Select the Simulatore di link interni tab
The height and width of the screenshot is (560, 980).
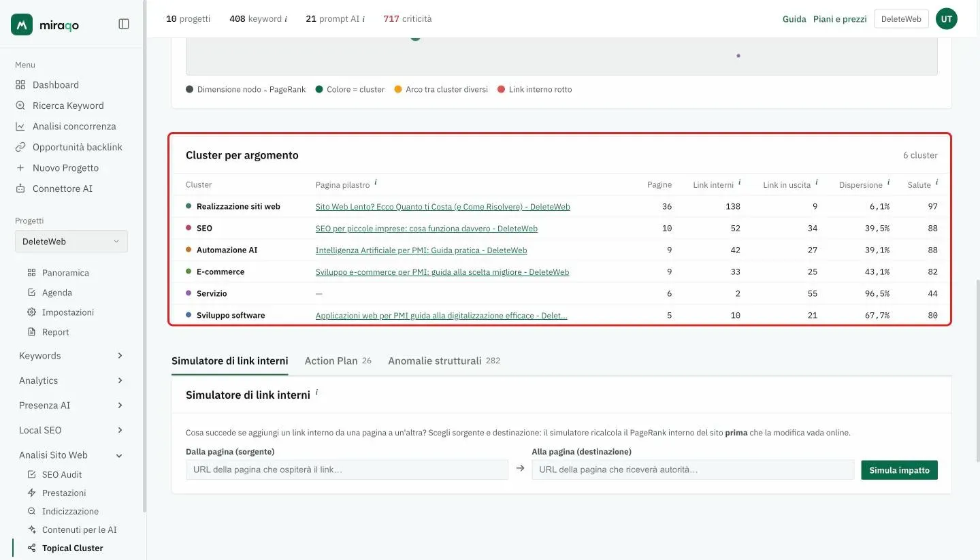[x=230, y=361]
